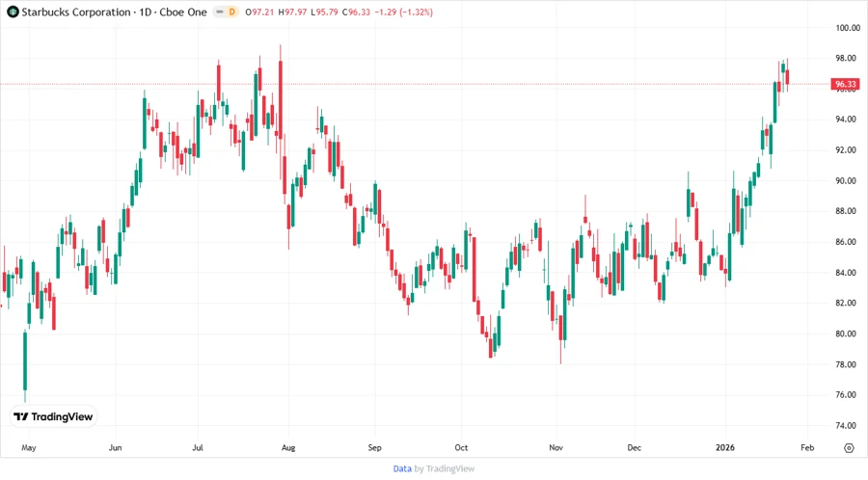Click the 100.00 price axis label

pyautogui.click(x=848, y=28)
